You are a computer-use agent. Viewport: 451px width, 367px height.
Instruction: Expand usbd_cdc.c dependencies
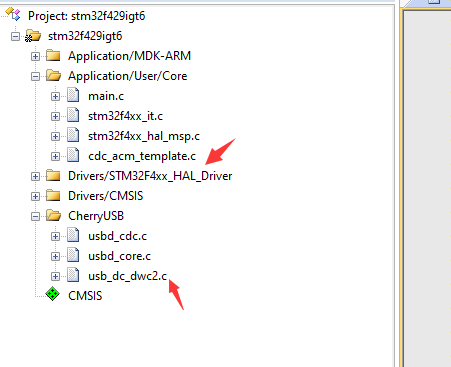(x=55, y=236)
